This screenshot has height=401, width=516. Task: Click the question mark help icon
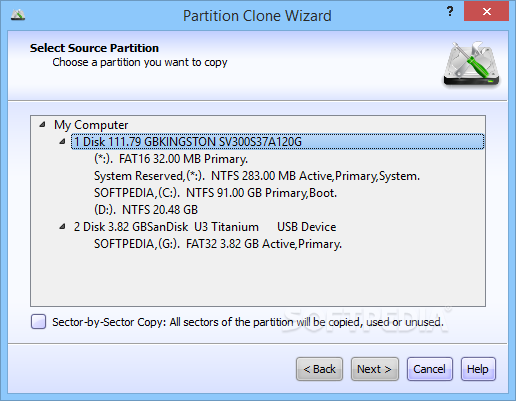(x=450, y=12)
